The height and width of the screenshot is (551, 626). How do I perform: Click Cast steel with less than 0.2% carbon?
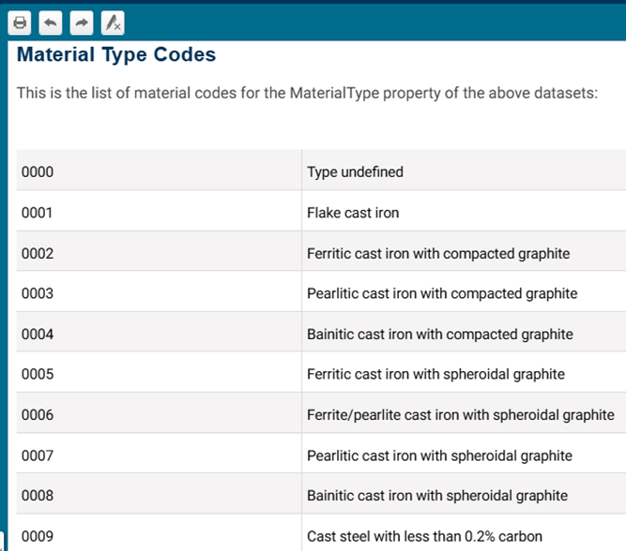(424, 536)
